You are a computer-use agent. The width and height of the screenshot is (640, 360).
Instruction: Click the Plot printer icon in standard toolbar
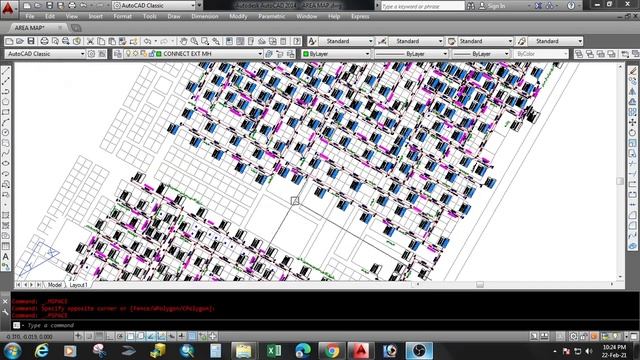(x=44, y=41)
